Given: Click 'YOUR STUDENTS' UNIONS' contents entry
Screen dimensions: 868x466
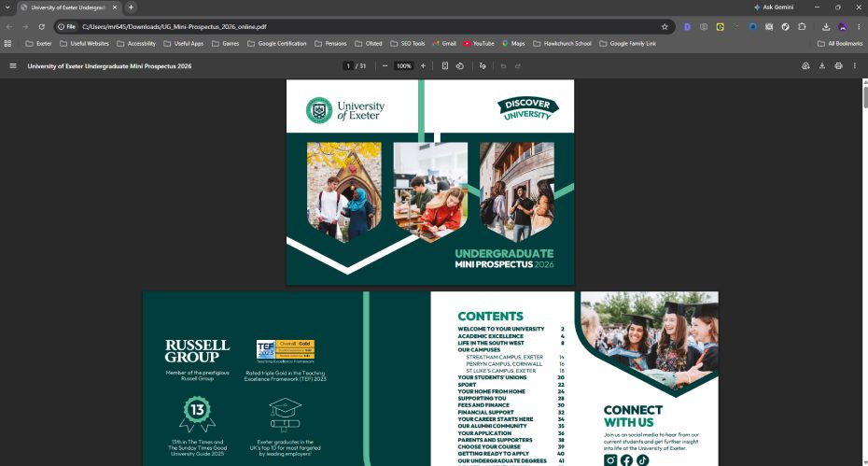Looking at the screenshot, I should pyautogui.click(x=492, y=377).
